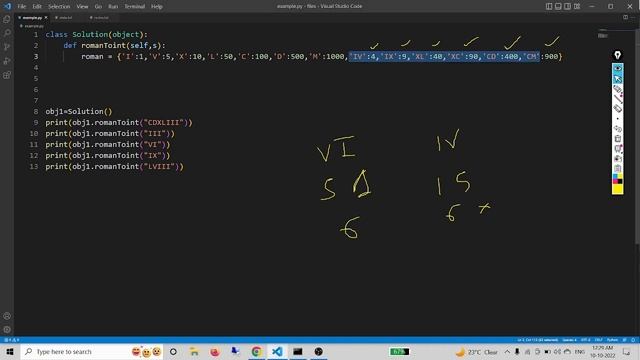Image resolution: width=640 pixels, height=360 pixels.
Task: Pick the magenta color swatch in annotation toolbar
Action: pyautogui.click(x=615, y=181)
